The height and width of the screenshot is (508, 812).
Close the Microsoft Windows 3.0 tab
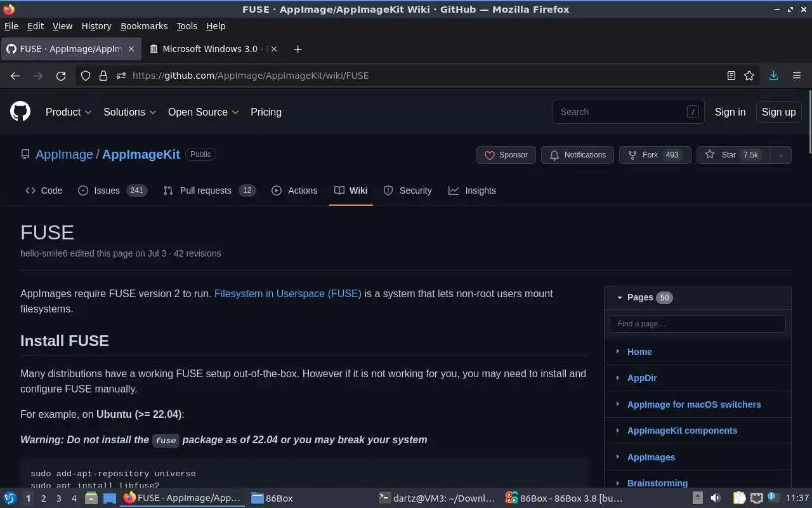pos(275,49)
